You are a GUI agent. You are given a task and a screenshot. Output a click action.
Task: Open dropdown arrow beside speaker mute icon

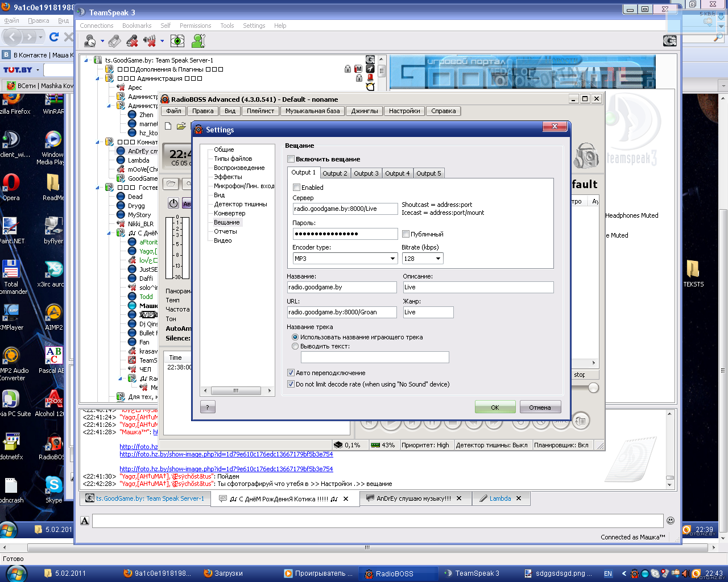pyautogui.click(x=162, y=41)
